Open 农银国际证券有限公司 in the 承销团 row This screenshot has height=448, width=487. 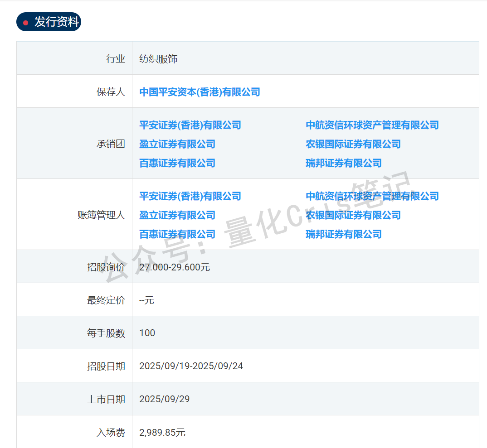(x=352, y=144)
